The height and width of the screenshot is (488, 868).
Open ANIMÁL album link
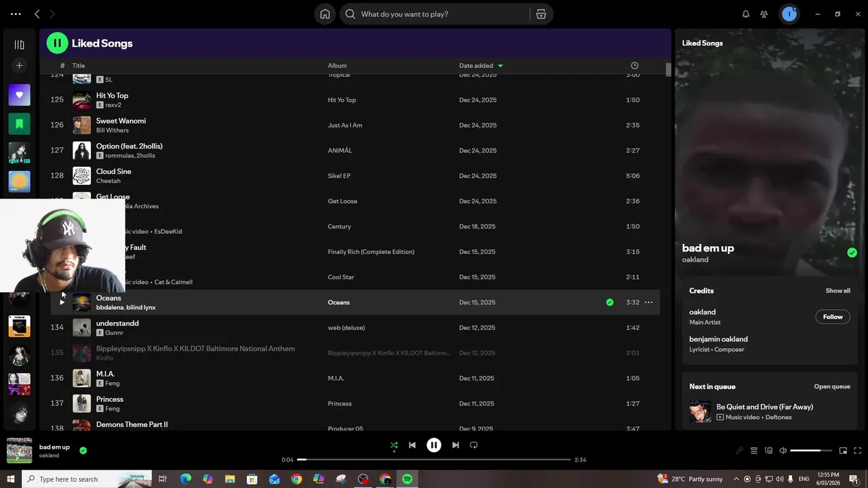pyautogui.click(x=340, y=150)
